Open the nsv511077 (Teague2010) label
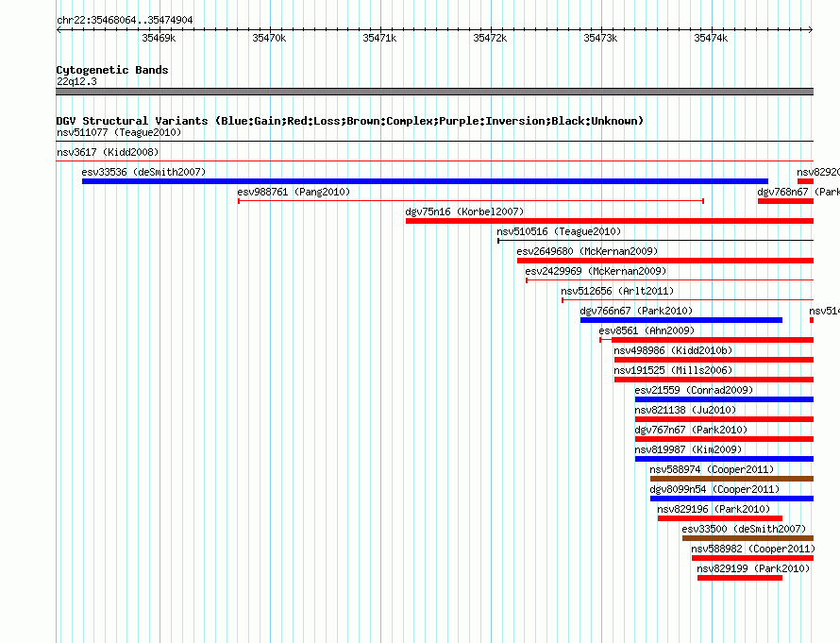 pyautogui.click(x=119, y=132)
